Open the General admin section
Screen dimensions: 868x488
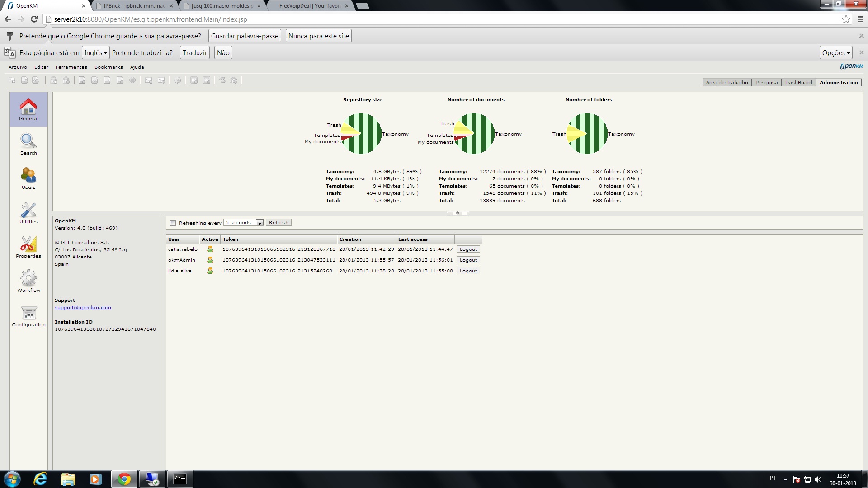pyautogui.click(x=28, y=109)
